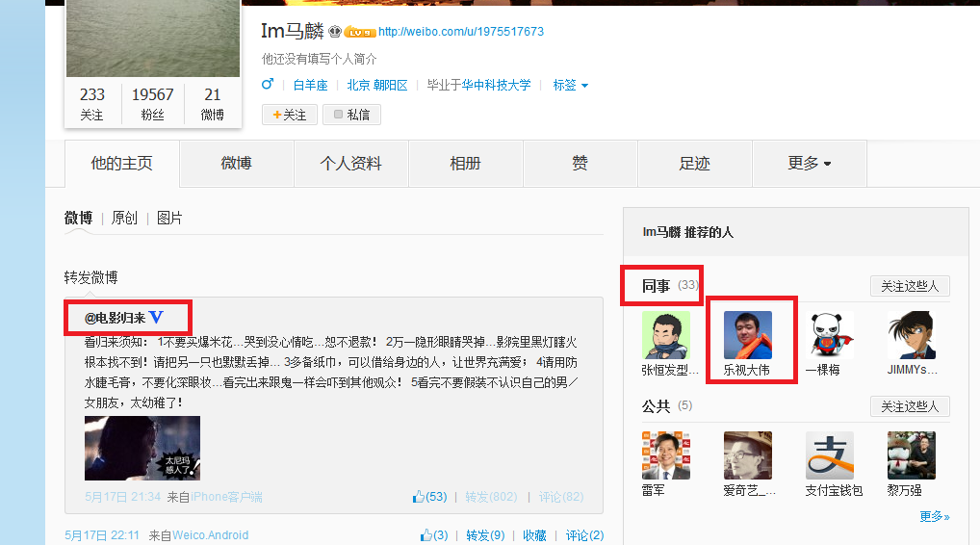
Task: Click the 同事 (33) group heading
Action: (x=670, y=286)
